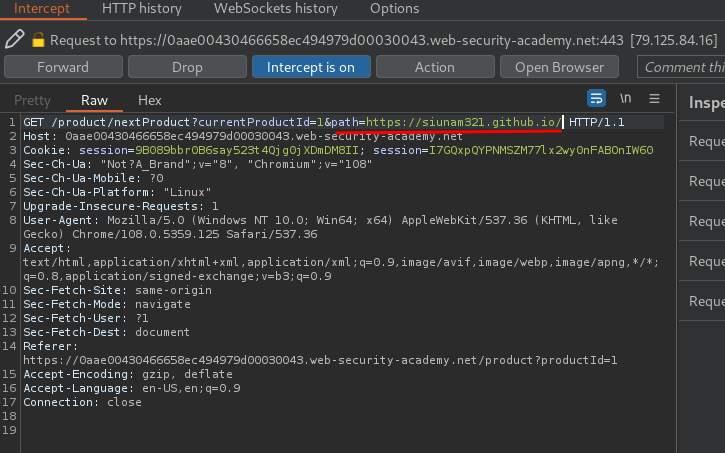Click the User-Agent header line
725x453 pixels.
point(320,227)
